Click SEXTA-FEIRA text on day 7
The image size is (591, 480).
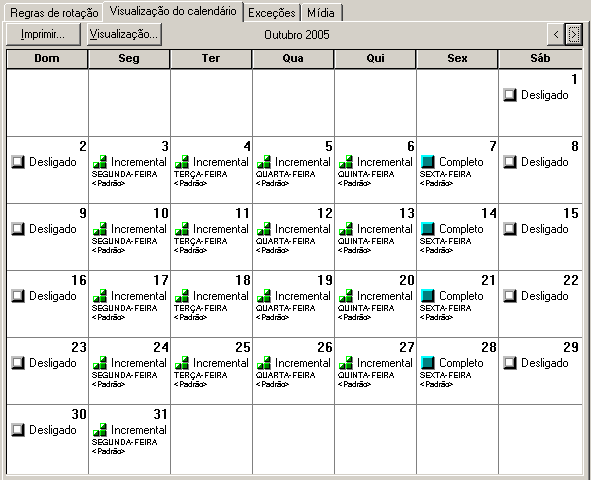coord(446,174)
